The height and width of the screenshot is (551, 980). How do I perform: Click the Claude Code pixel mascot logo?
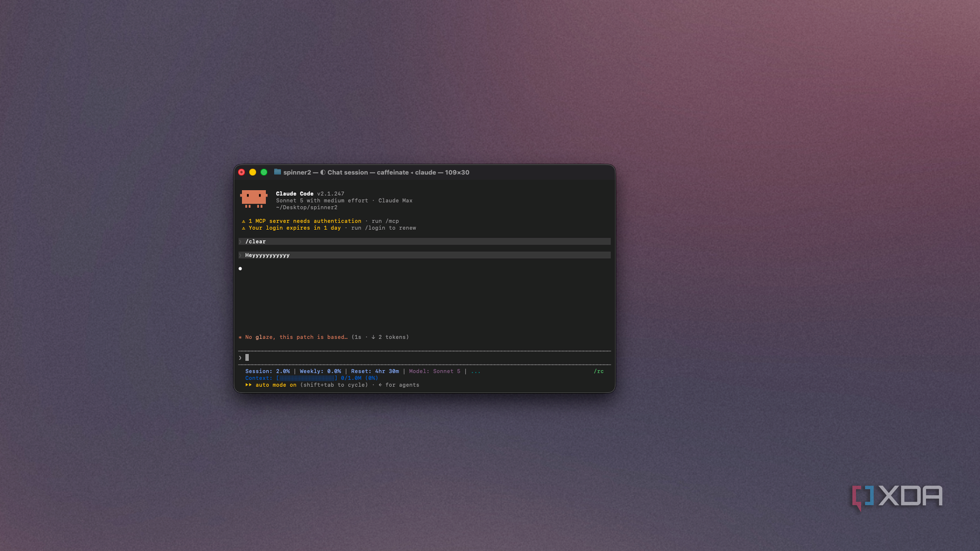tap(254, 199)
